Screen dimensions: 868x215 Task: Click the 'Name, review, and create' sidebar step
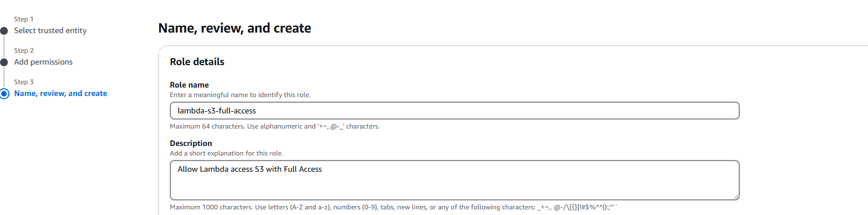tap(60, 94)
